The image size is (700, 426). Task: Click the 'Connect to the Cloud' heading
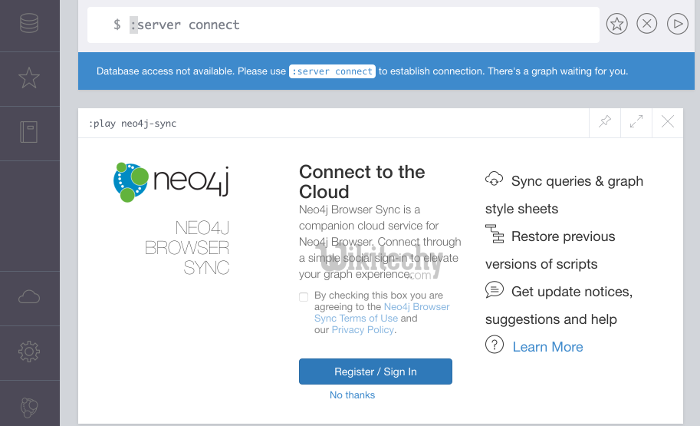362,182
